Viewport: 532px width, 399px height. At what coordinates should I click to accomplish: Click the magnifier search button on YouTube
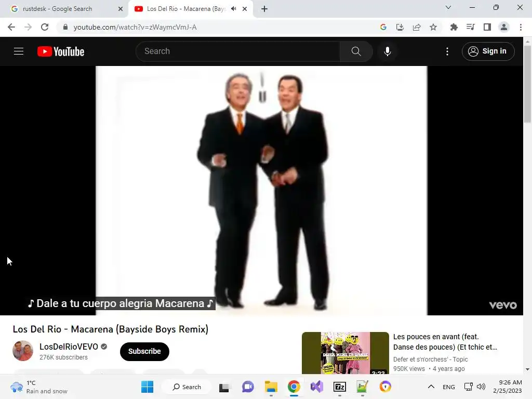point(356,51)
